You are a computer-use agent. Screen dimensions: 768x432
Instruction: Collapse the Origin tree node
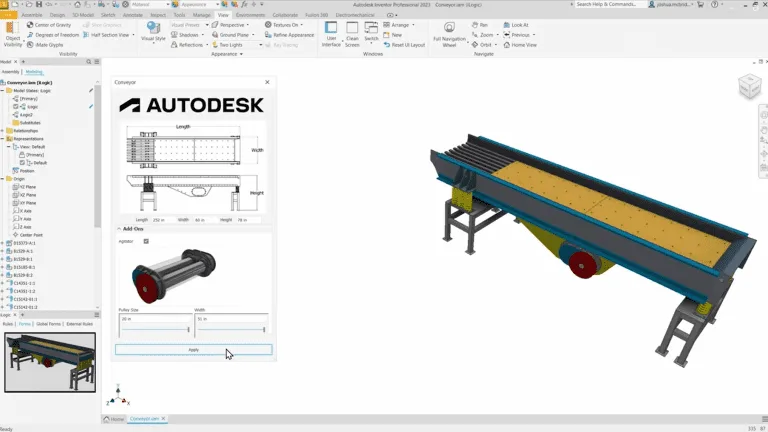point(3,178)
